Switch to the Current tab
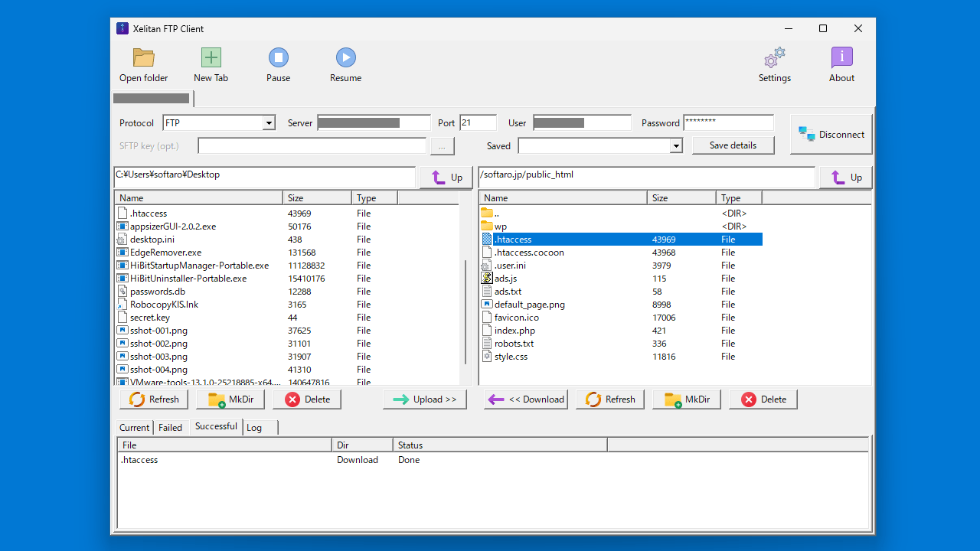980x551 pixels. tap(134, 428)
